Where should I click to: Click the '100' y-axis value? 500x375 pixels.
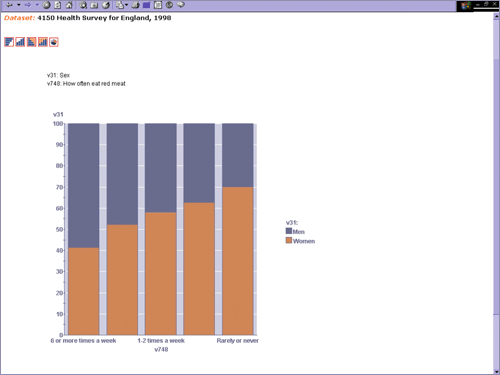click(x=58, y=124)
